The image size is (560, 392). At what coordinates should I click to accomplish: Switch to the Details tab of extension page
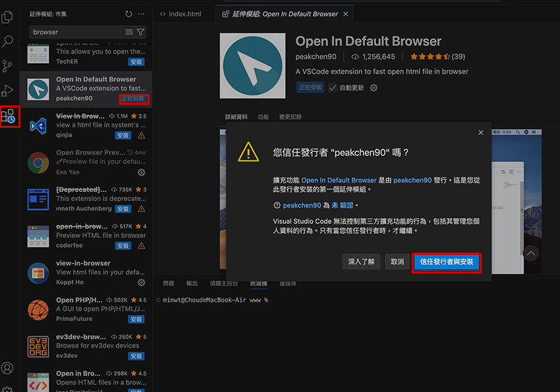pos(236,117)
